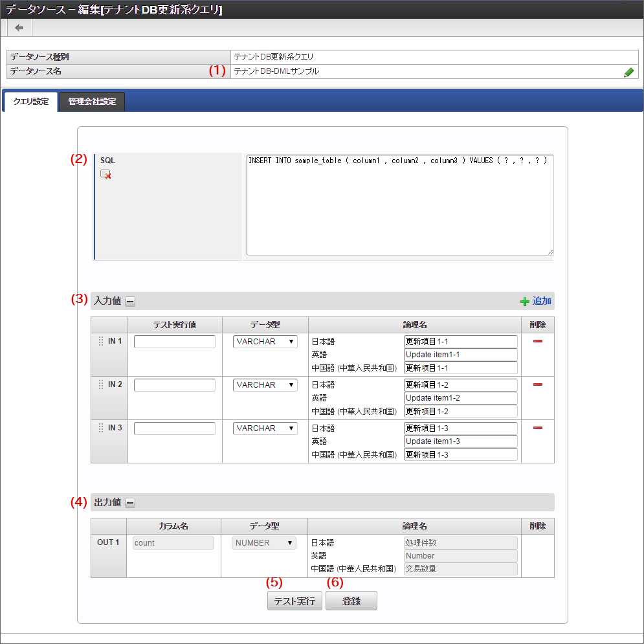Remove input row IN 2 with red minus
This screenshot has height=644, width=644.
537,384
